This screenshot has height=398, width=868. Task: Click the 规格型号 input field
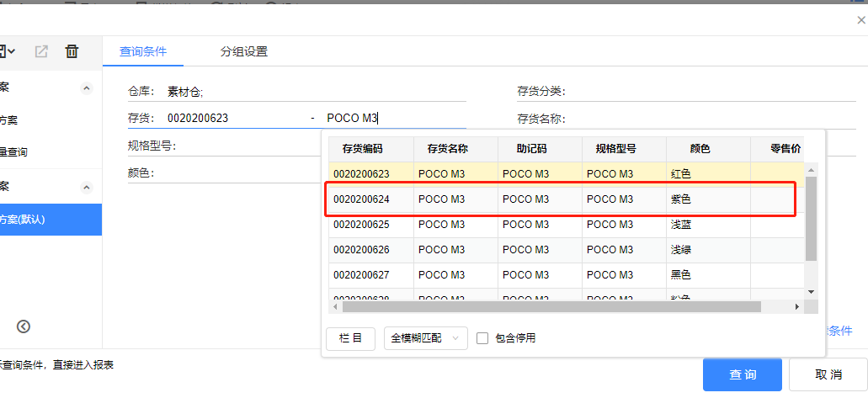[x=251, y=146]
